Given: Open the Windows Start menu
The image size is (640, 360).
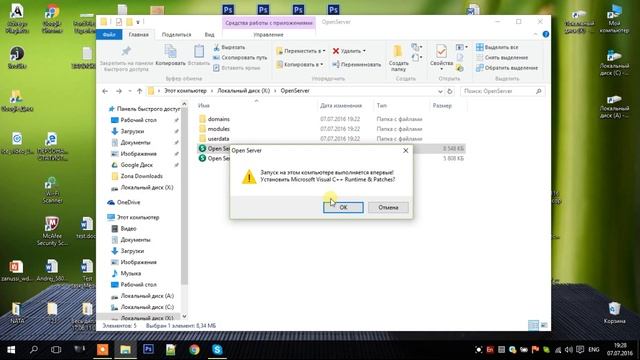Looking at the screenshot, I should click(11, 350).
